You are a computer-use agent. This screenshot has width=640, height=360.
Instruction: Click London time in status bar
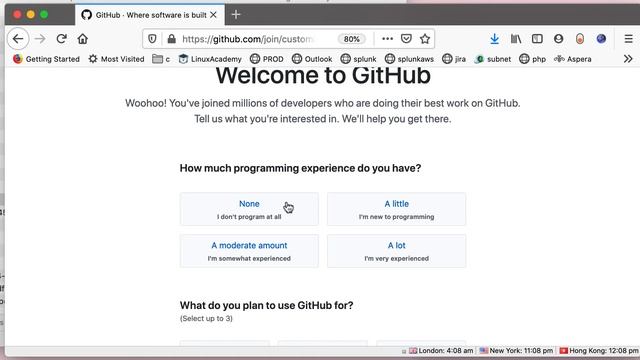click(441, 351)
